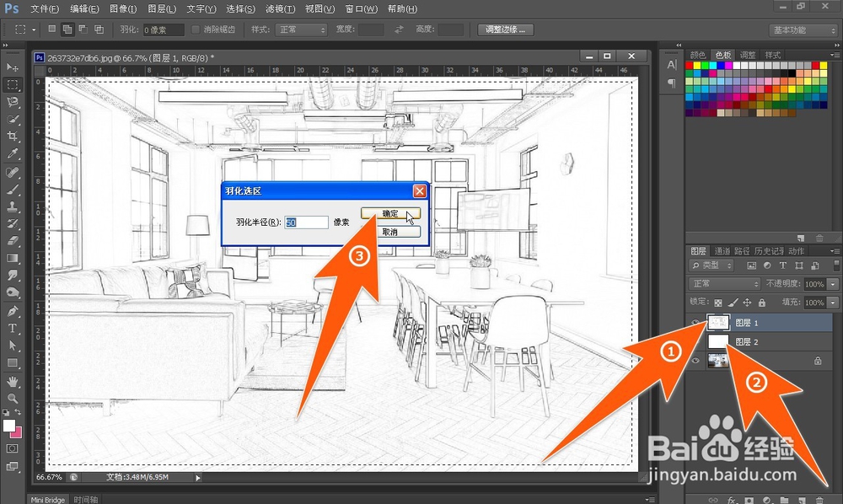This screenshot has width=843, height=504.
Task: Toggle the layer filter switch
Action: tap(836, 265)
